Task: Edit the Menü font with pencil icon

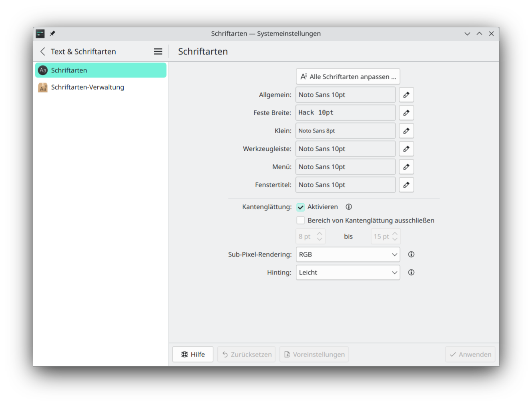Action: tap(406, 167)
